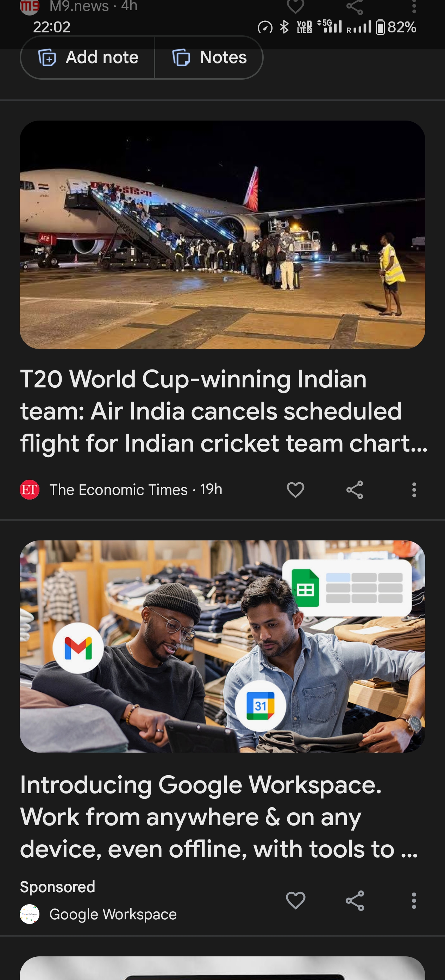The height and width of the screenshot is (980, 445).
Task: Open the Introducing Google Workspace headline
Action: coord(220,817)
